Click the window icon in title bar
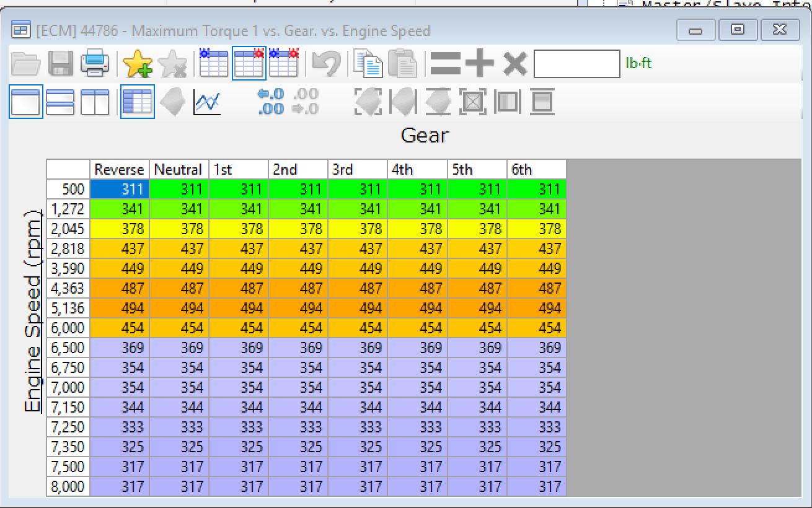812x508 pixels. pos(22,30)
